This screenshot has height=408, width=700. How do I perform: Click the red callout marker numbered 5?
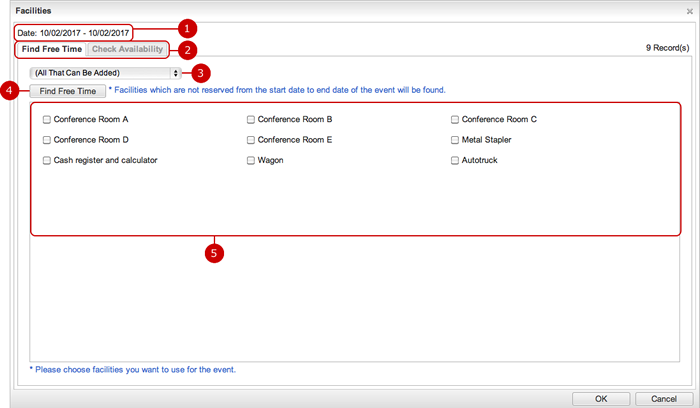[x=212, y=253]
